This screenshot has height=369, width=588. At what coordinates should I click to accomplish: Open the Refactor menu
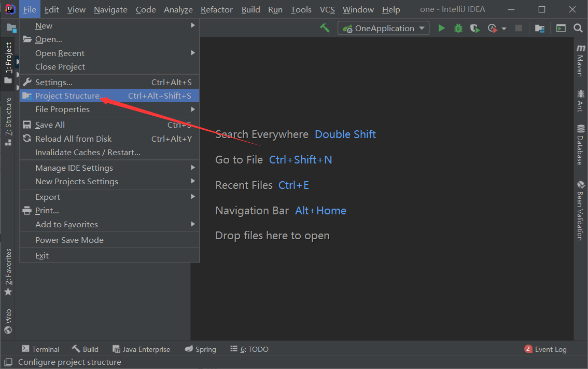pos(217,9)
